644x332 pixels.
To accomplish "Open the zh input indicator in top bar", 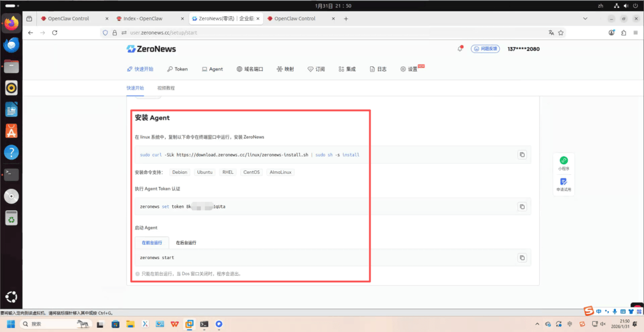I will pos(600,6).
